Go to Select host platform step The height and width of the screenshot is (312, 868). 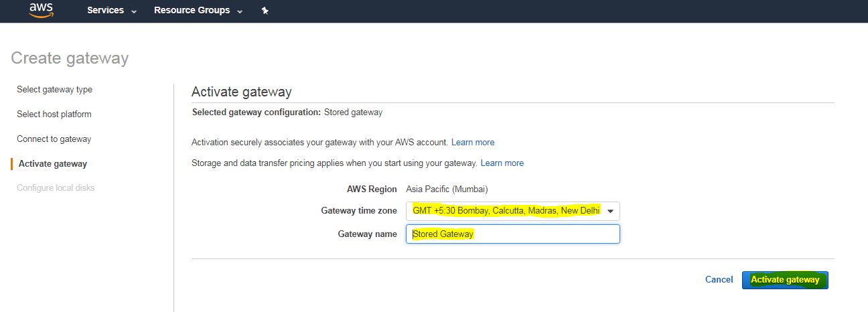click(54, 114)
